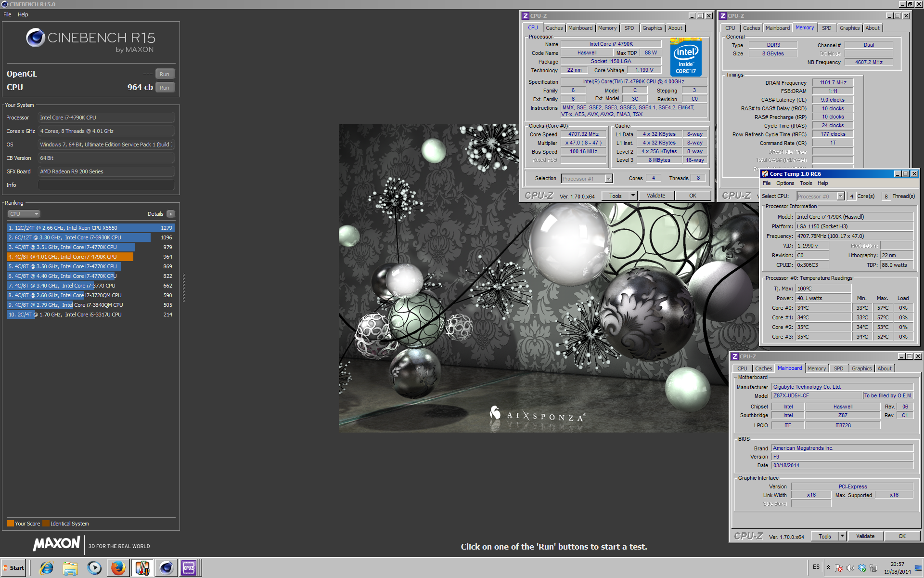Show hidden tray icons arrow
924x578 pixels.
tap(828, 567)
